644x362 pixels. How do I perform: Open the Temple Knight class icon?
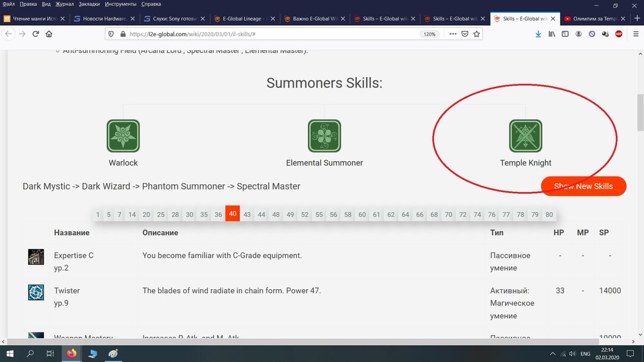tap(526, 136)
